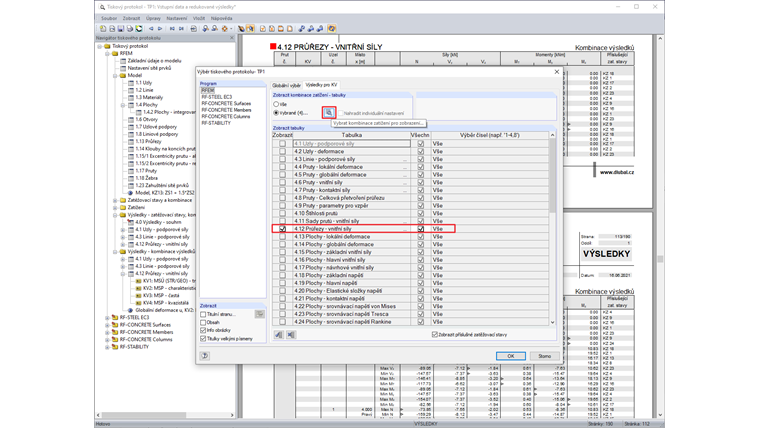The image size is (760, 428).
Task: Click the navigator horizontal scrollbar
Action: click(x=144, y=415)
